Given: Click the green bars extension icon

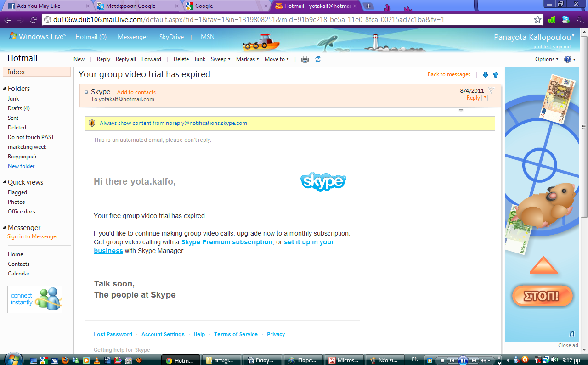Looking at the screenshot, I should point(552,20).
